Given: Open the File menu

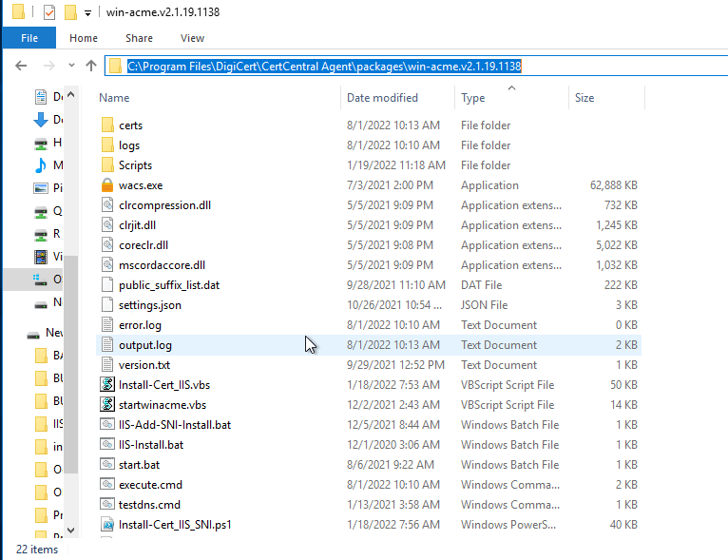Looking at the screenshot, I should tap(29, 38).
